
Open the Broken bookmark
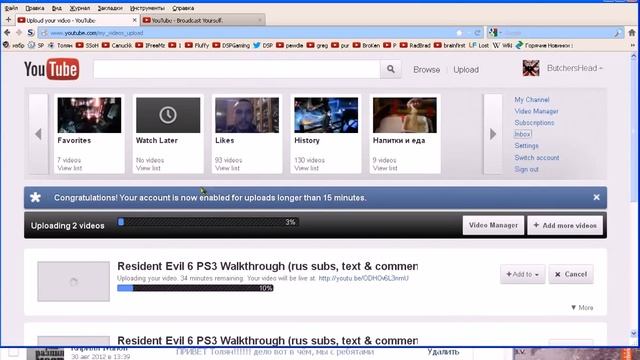(367, 45)
